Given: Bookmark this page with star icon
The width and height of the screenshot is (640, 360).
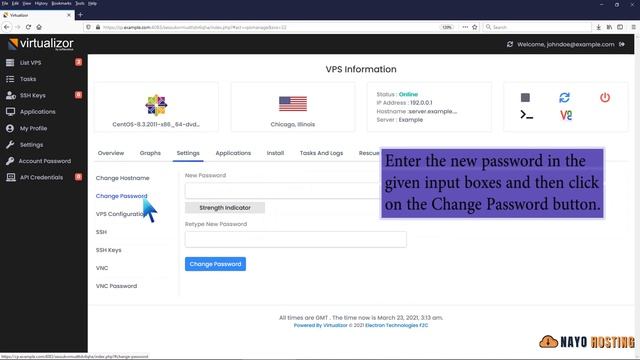Looking at the screenshot, I should pos(475,27).
